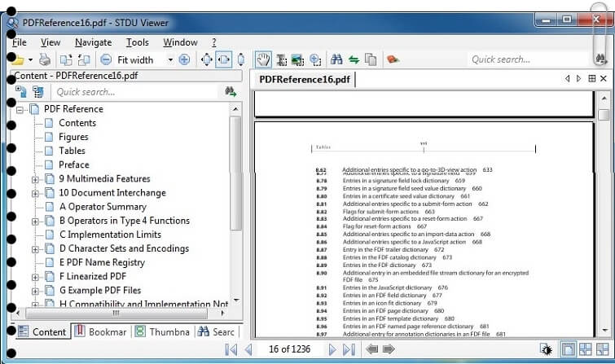Screen dimensions: 615x364
Task: Click the document vertical scrollbar thumb
Action: click(604, 115)
